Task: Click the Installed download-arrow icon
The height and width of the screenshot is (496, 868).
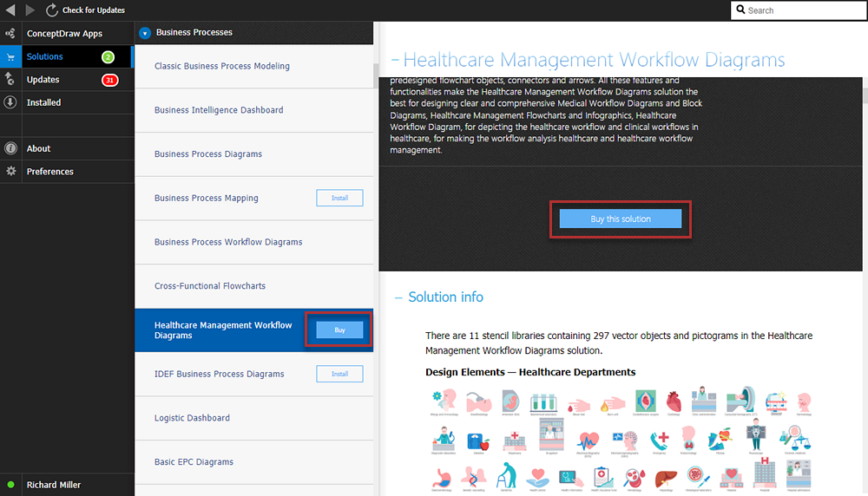Action: click(10, 102)
